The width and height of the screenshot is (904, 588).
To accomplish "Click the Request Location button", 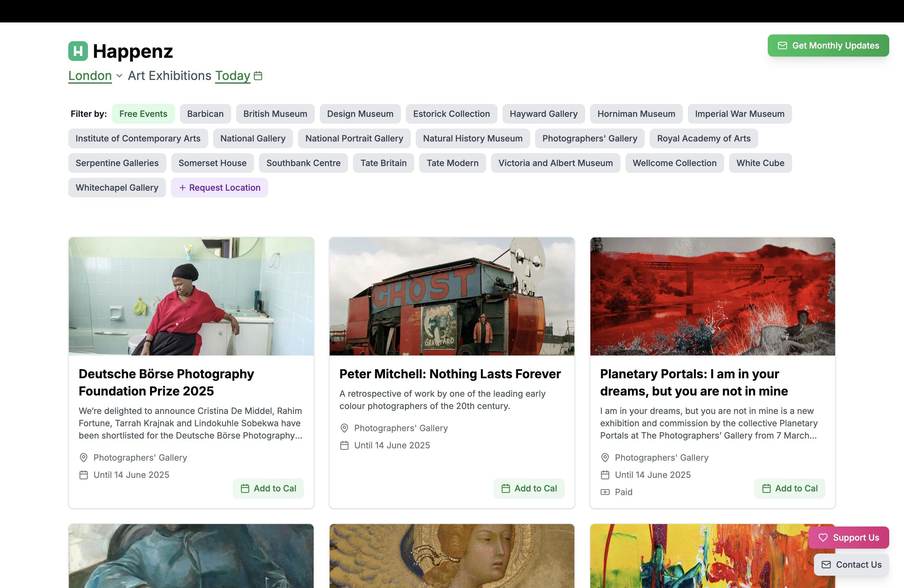I will (219, 188).
